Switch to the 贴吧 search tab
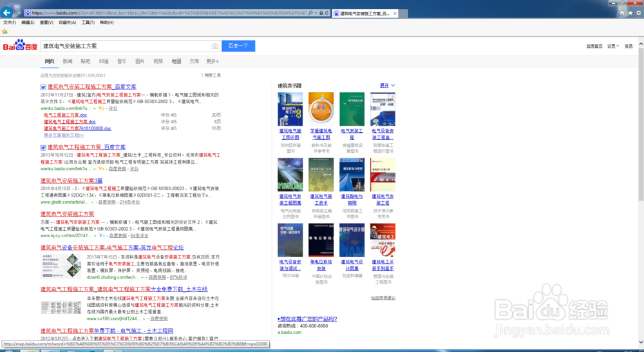This screenshot has width=644, height=352. click(86, 61)
